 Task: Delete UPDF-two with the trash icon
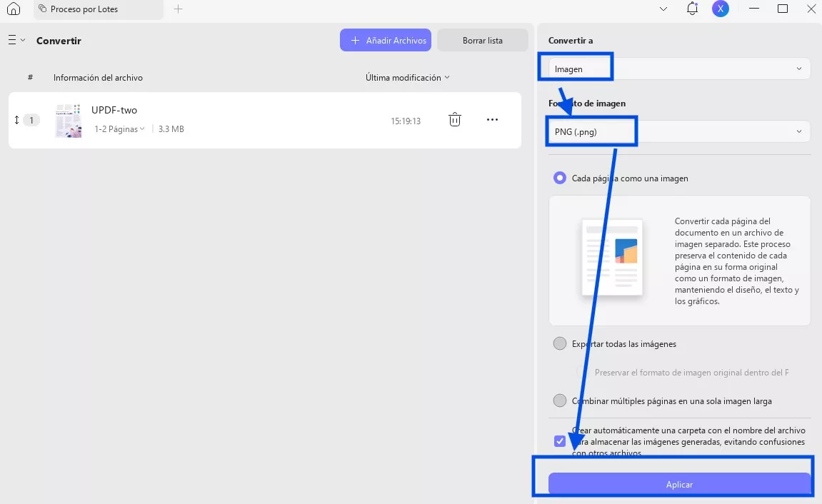454,119
